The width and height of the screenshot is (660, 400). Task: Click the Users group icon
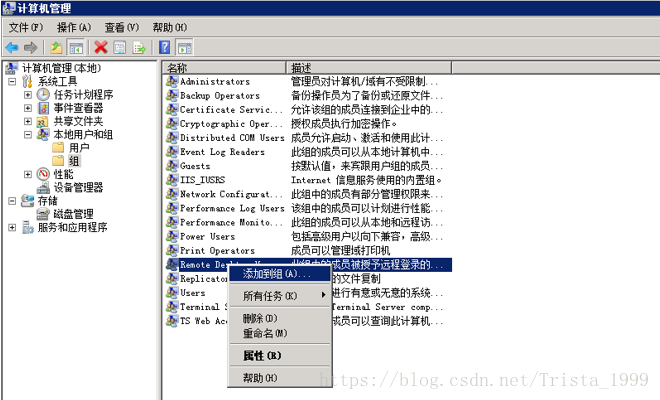point(172,292)
